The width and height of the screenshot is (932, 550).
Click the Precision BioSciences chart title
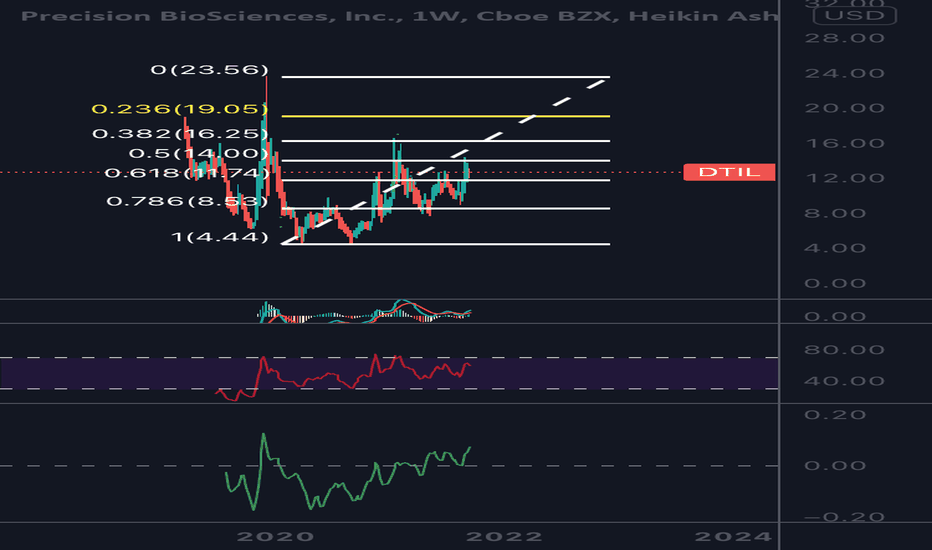click(399, 15)
